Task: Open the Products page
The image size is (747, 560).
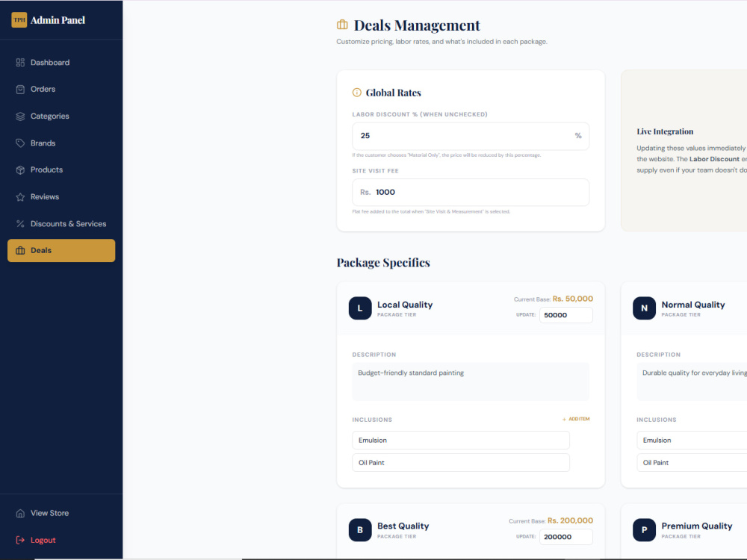Action: click(x=61, y=170)
